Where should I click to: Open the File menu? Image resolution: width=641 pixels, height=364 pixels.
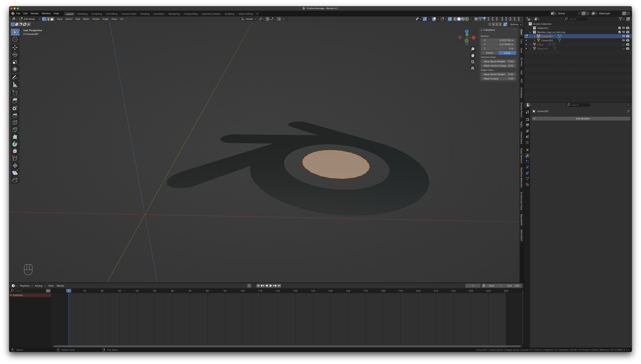(18, 14)
